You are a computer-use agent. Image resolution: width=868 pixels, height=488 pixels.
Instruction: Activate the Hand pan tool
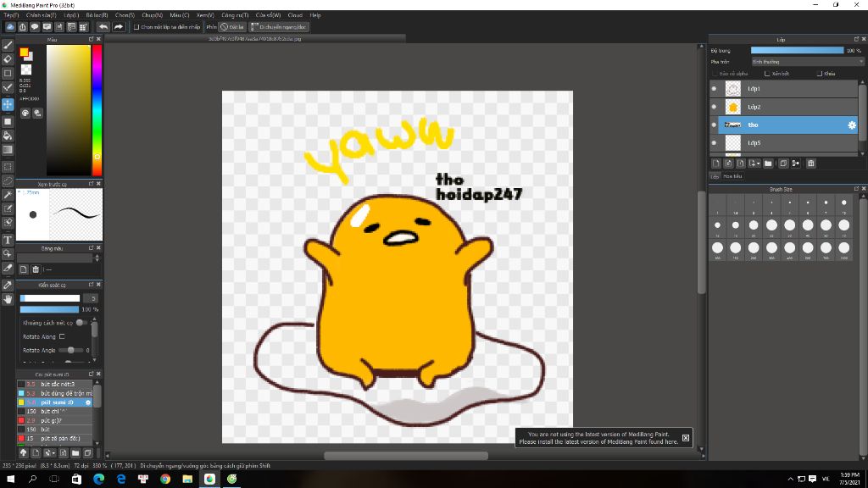pos(8,299)
